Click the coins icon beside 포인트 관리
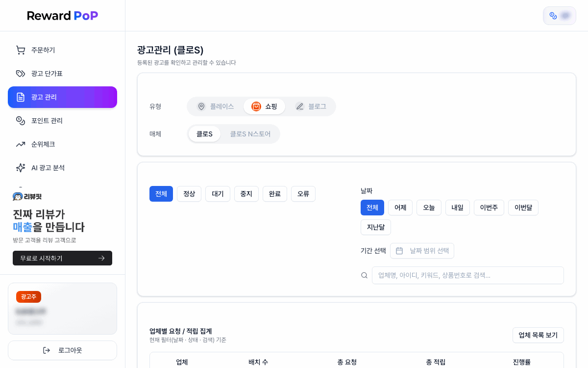Image resolution: width=588 pixels, height=368 pixels. pos(21,121)
